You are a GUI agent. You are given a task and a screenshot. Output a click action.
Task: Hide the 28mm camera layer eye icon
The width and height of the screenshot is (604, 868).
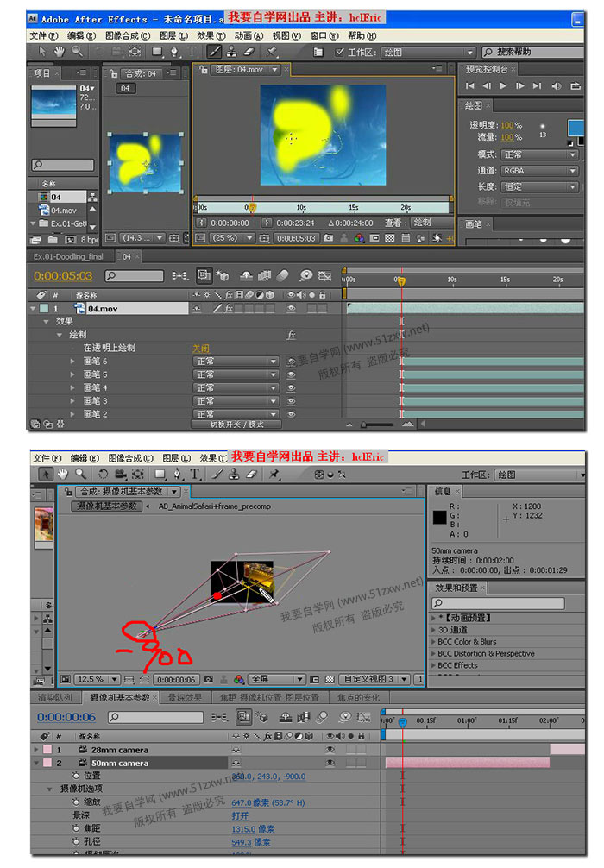[330, 750]
